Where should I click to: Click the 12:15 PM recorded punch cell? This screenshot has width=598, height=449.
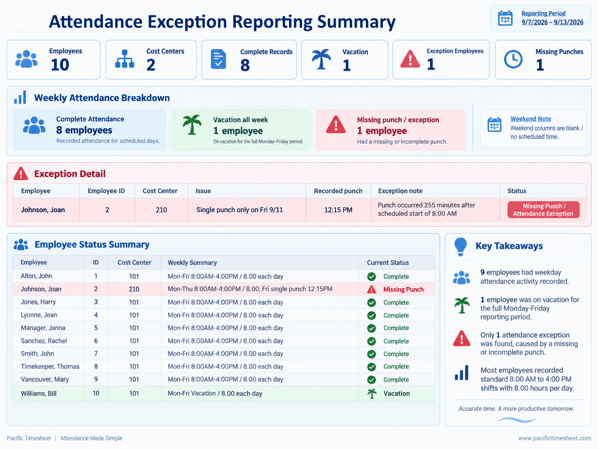click(x=338, y=210)
